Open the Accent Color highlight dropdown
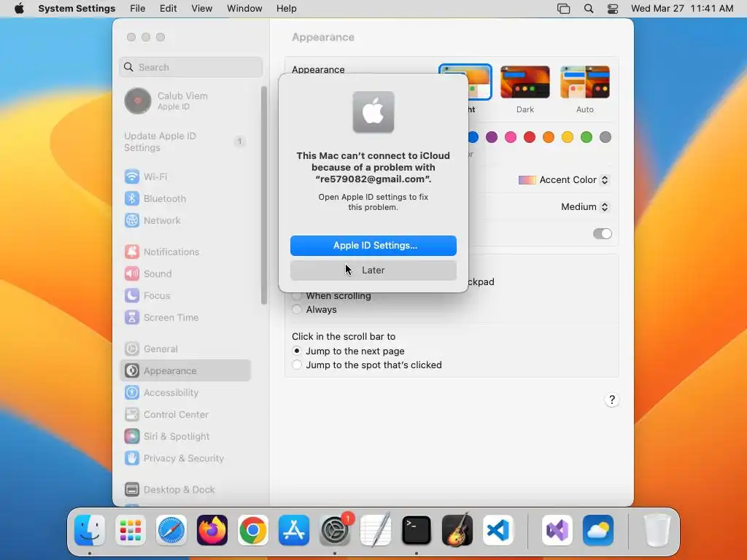 click(x=564, y=180)
